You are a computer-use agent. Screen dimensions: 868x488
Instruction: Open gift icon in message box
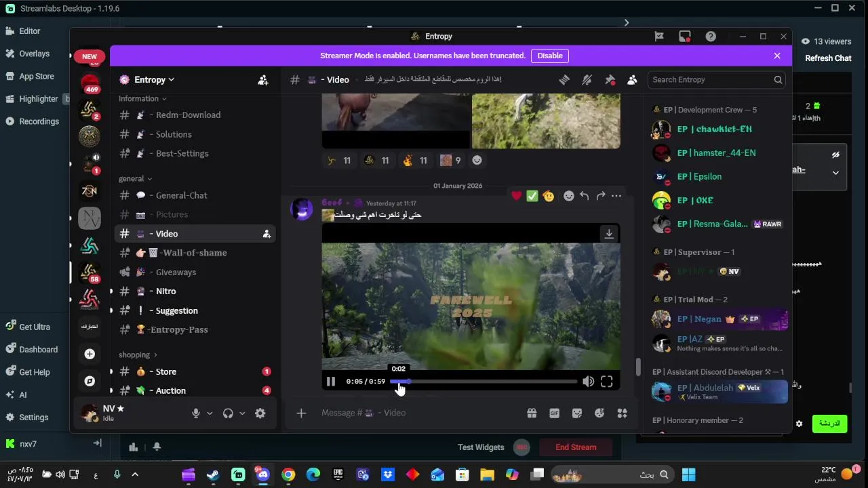532,413
